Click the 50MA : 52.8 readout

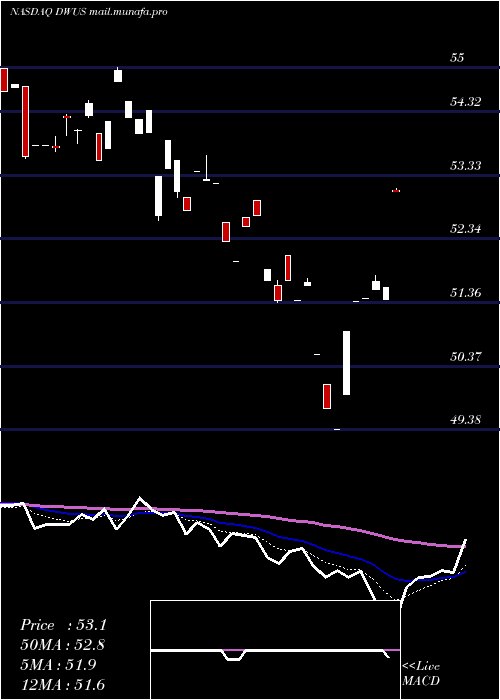tap(63, 645)
